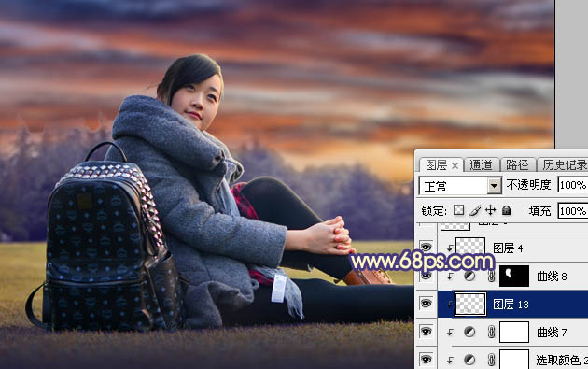The width and height of the screenshot is (588, 369).
Task: Click the curves adjustment icon of 曲线 8
Action: pyautogui.click(x=469, y=277)
